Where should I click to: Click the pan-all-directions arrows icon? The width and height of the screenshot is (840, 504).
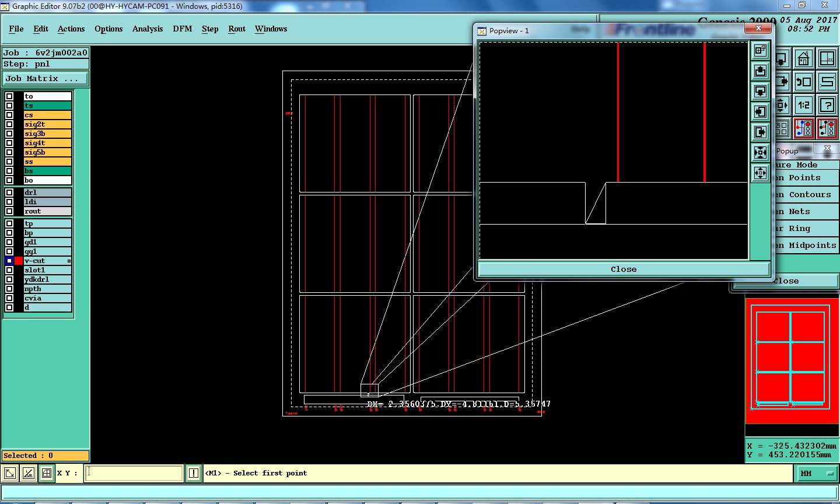point(782,105)
